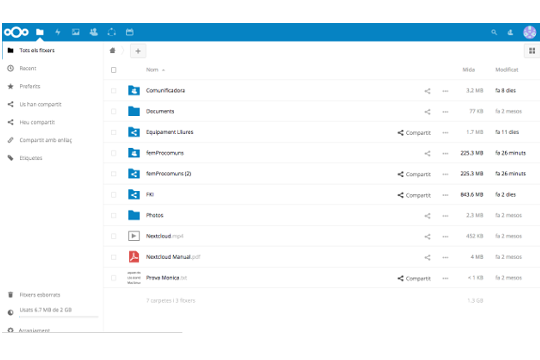Open the Activity lightning icon

(x=58, y=32)
